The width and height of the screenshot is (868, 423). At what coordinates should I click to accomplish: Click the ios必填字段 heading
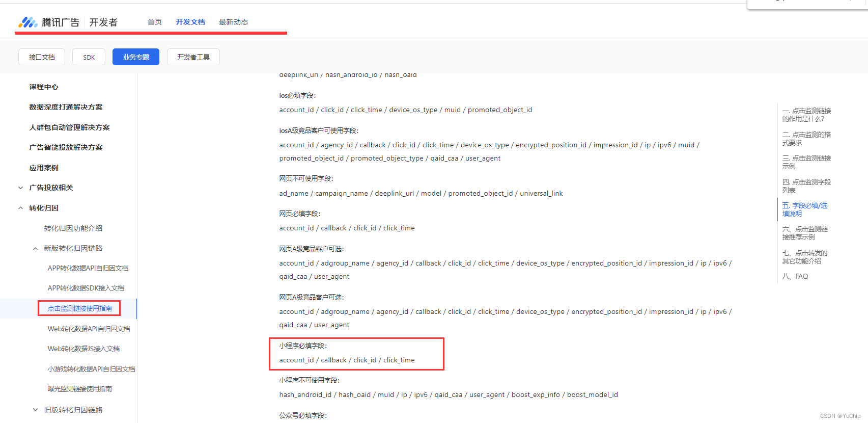pyautogui.click(x=297, y=95)
